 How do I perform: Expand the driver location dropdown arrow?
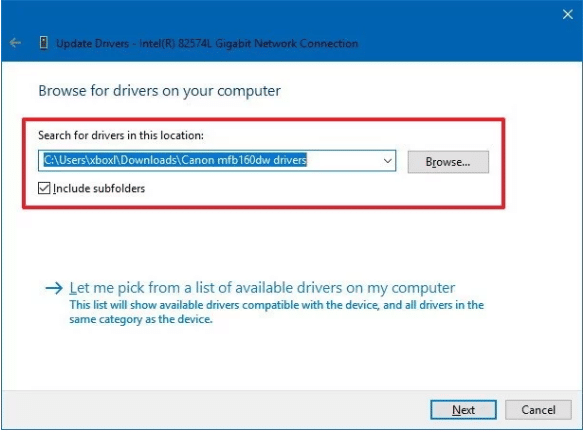click(387, 161)
